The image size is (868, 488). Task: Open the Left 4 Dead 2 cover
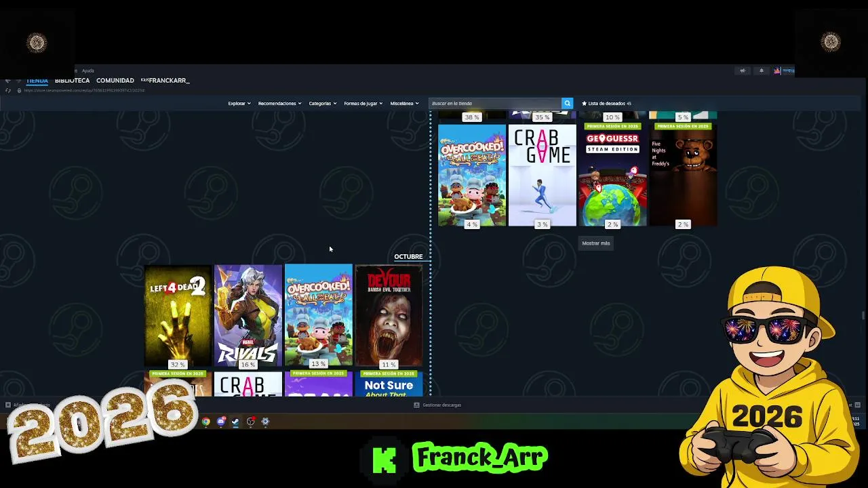coord(178,315)
